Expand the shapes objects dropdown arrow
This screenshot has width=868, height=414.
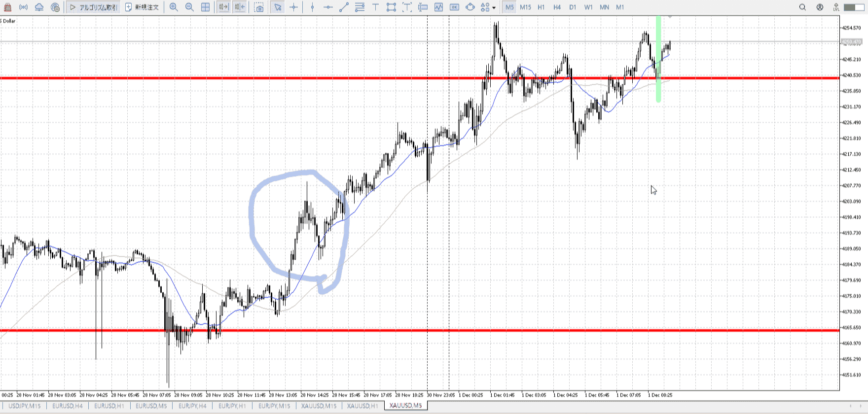click(x=494, y=8)
